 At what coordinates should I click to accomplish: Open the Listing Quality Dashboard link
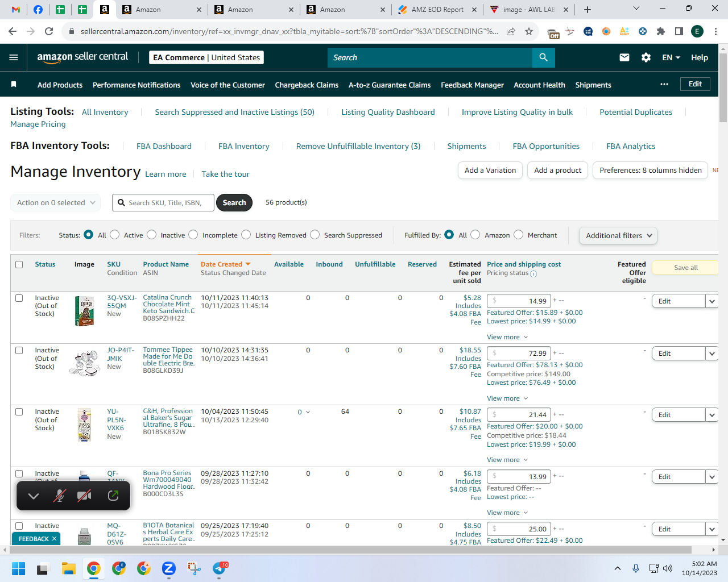tap(388, 112)
